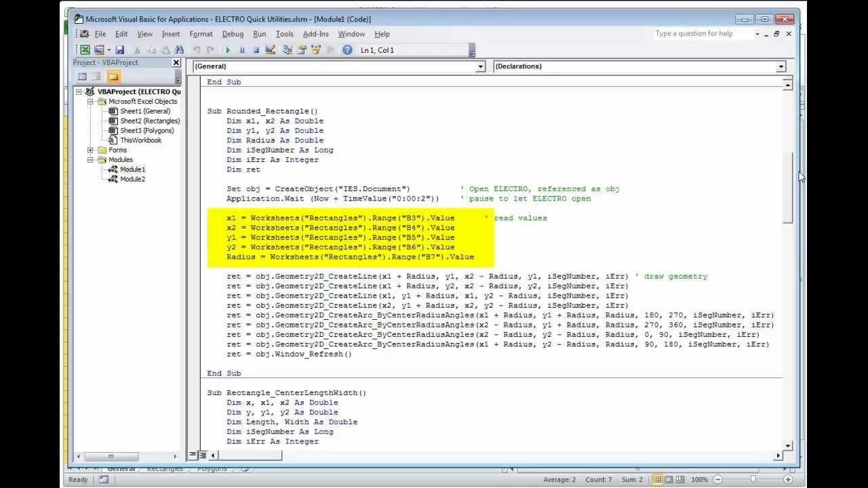Click the Polygons sheet tab in Excel

(212, 469)
